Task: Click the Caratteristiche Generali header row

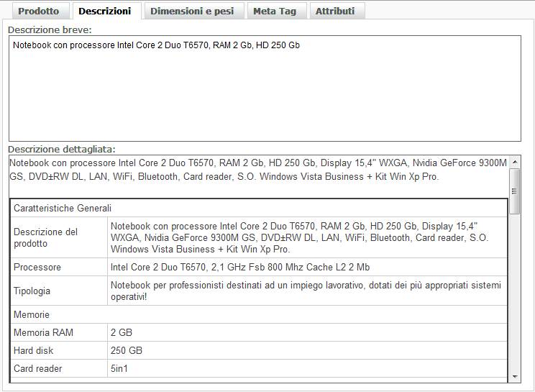Action: pos(257,207)
